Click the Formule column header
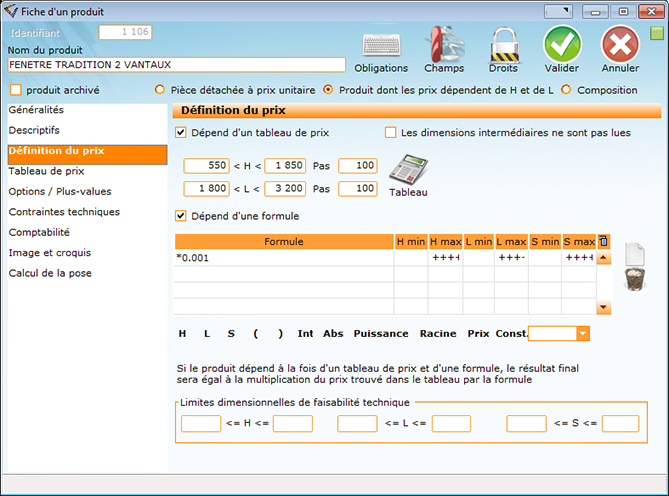 point(284,241)
